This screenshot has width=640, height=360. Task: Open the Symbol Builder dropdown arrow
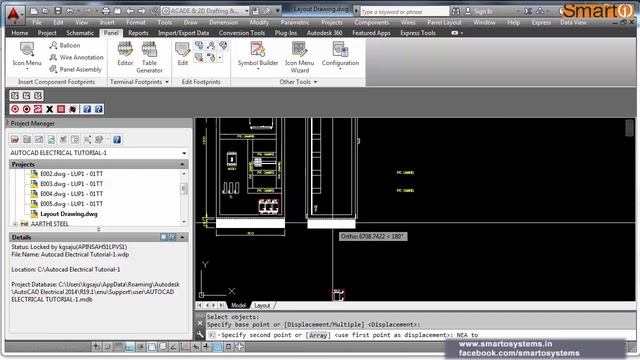(x=258, y=69)
